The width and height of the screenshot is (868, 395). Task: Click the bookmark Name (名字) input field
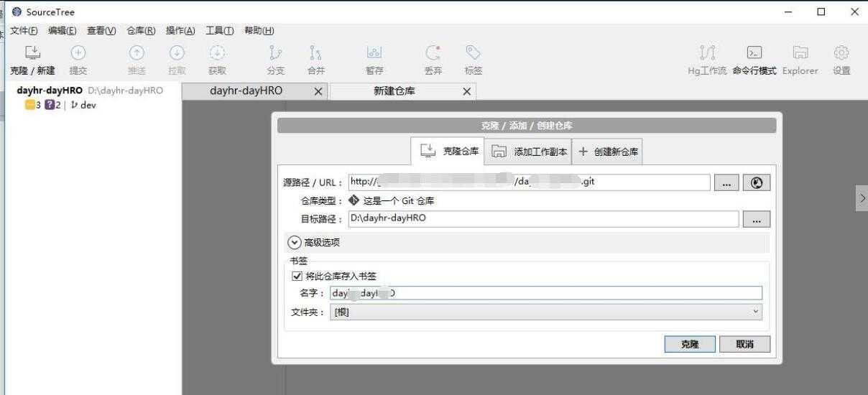545,293
